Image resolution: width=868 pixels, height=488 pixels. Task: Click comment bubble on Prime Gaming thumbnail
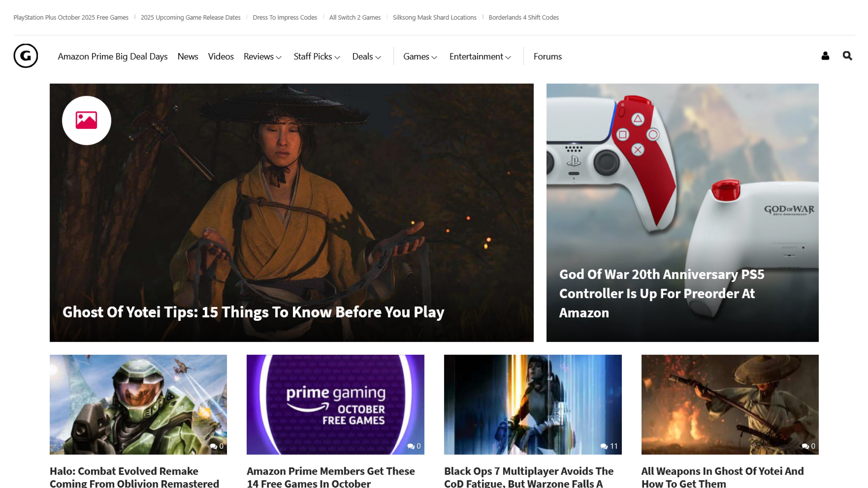(x=411, y=446)
